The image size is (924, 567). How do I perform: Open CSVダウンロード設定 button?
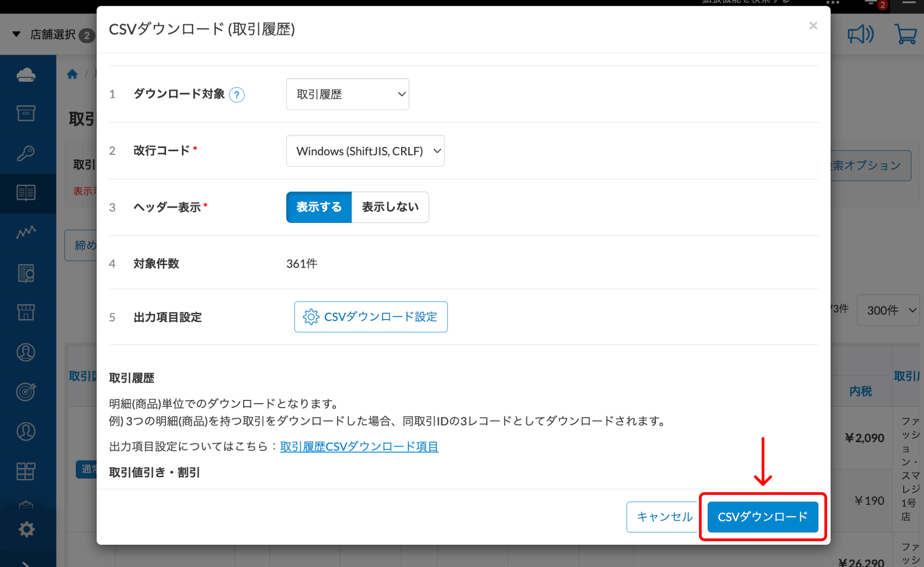tap(371, 317)
